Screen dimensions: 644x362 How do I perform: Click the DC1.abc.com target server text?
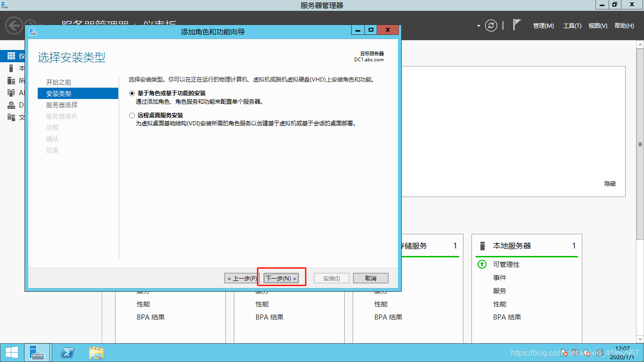pyautogui.click(x=369, y=60)
